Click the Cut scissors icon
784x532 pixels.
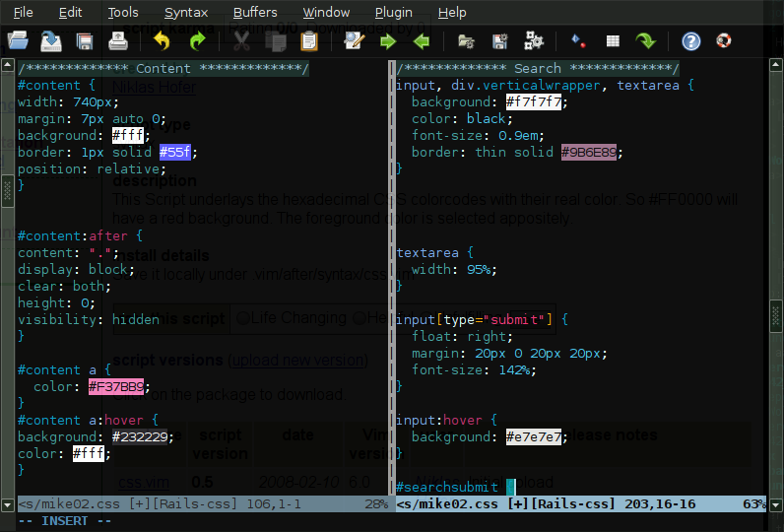tap(242, 41)
